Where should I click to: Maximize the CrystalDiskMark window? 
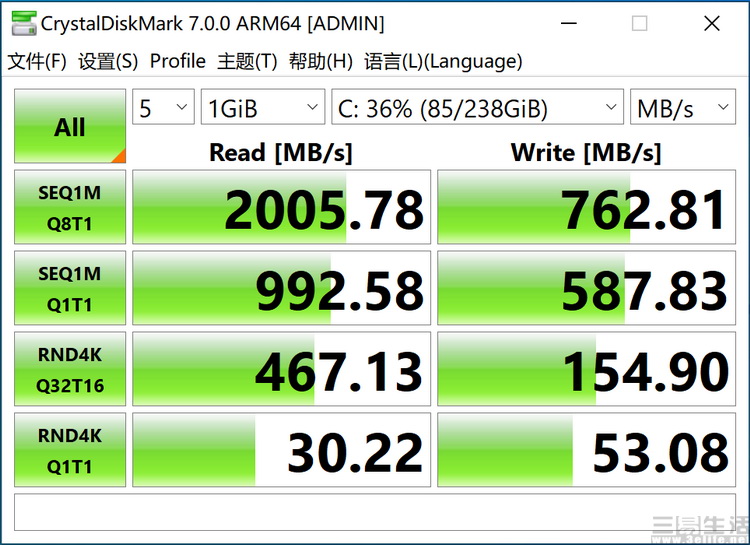(x=640, y=23)
